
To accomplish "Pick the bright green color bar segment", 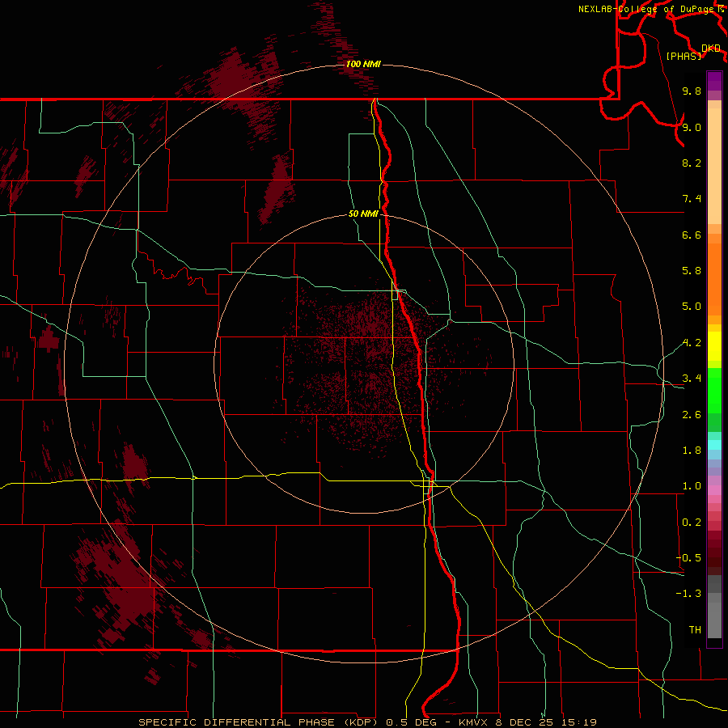I will pos(714,389).
